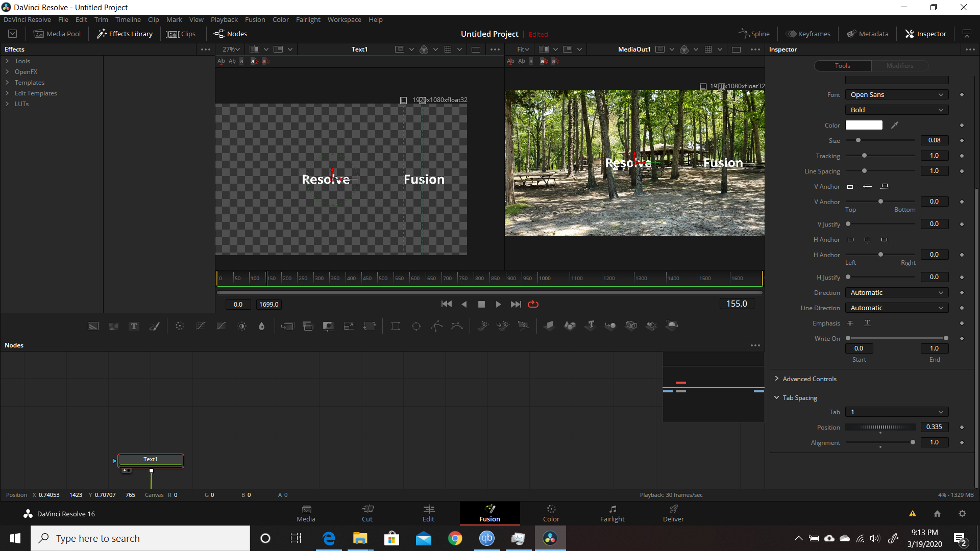Switch to the Modifiers tab in Inspector
The image size is (980, 551).
tap(900, 66)
